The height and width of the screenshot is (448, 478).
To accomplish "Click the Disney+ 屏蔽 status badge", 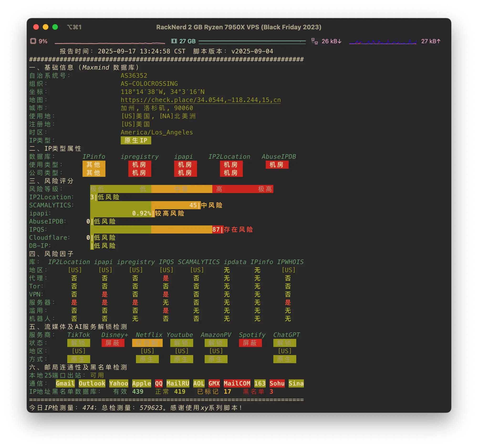I will [x=113, y=343].
